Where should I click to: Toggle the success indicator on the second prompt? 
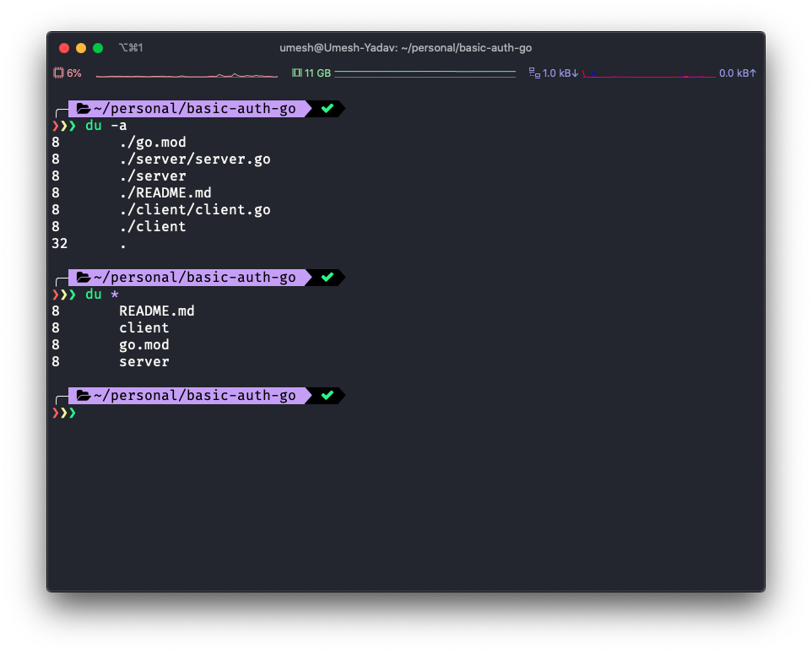pyautogui.click(x=328, y=277)
